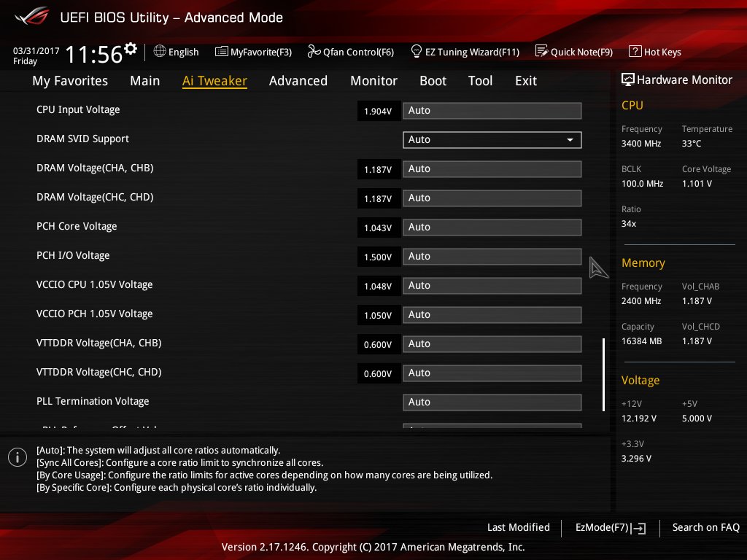The width and height of the screenshot is (747, 560).
Task: Click the Qfan Control fan icon
Action: 314,51
